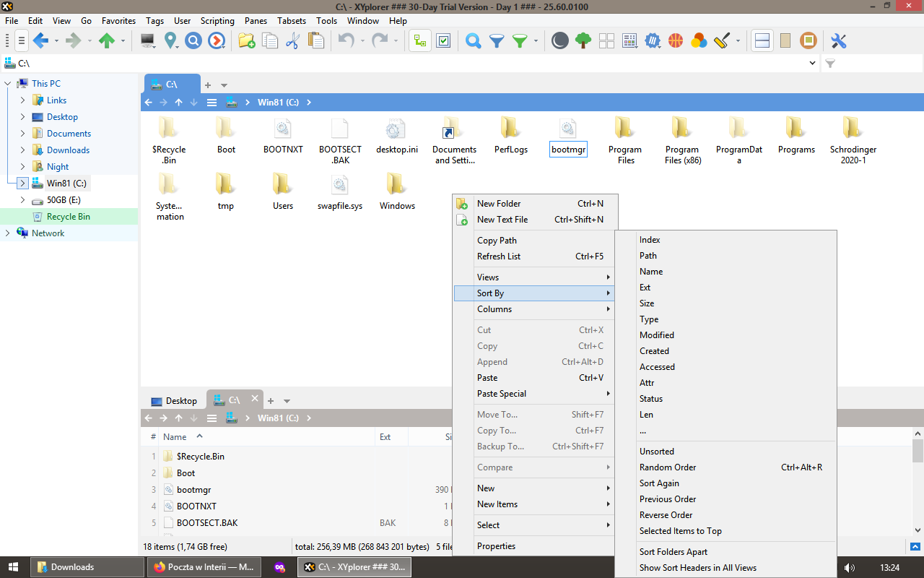
Task: Open the address bar dropdown arrow
Action: pyautogui.click(x=814, y=64)
